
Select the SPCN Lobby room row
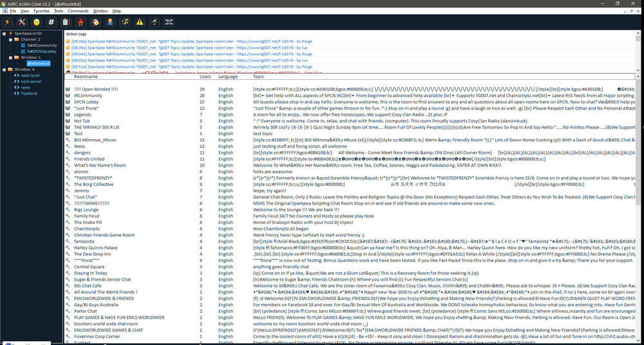coord(350,102)
